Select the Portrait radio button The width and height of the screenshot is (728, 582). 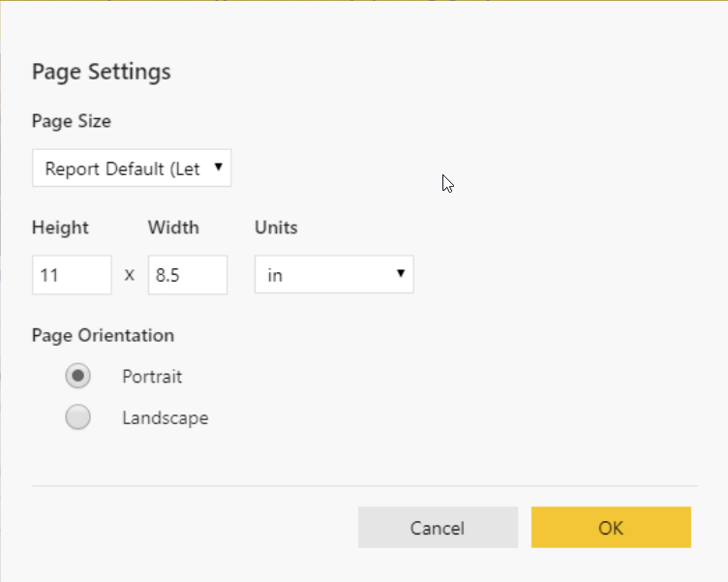click(x=78, y=376)
